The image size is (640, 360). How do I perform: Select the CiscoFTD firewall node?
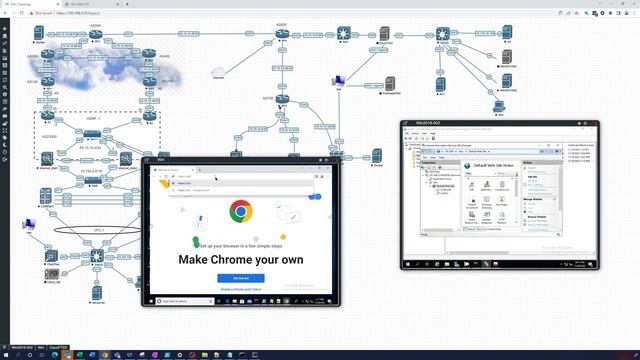pyautogui.click(x=384, y=33)
